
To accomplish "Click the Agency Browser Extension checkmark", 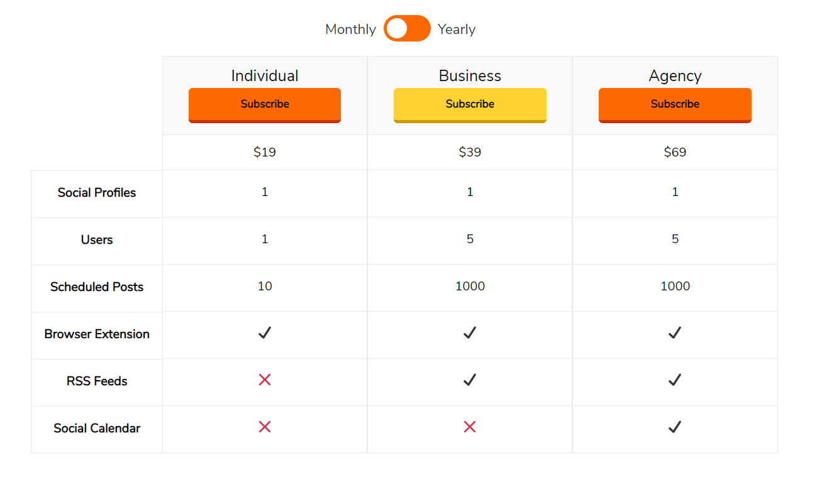I will click(675, 333).
